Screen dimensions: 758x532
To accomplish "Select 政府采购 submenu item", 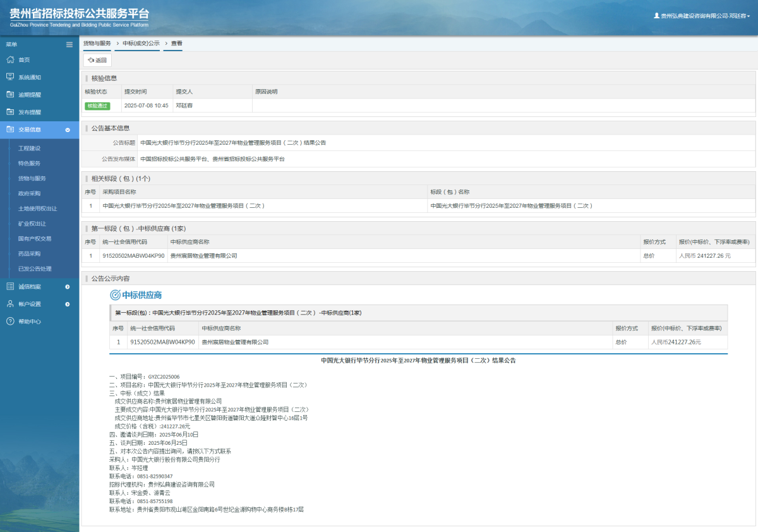I will coord(29,193).
